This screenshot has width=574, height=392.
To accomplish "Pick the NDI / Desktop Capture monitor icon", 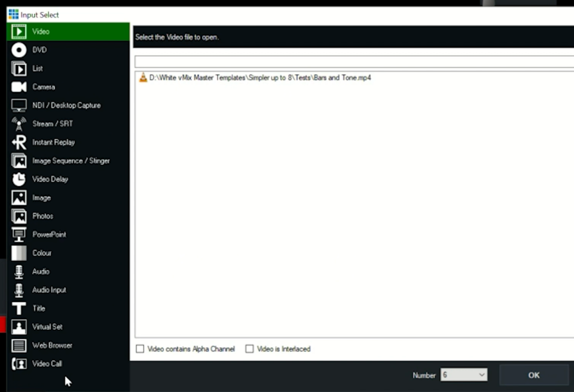I will (19, 105).
